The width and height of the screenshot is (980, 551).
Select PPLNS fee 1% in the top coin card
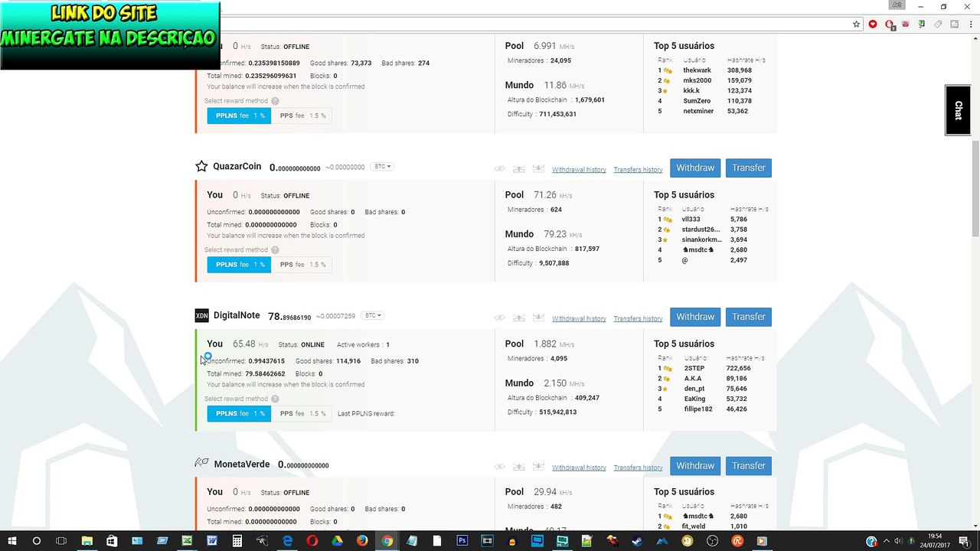point(239,116)
